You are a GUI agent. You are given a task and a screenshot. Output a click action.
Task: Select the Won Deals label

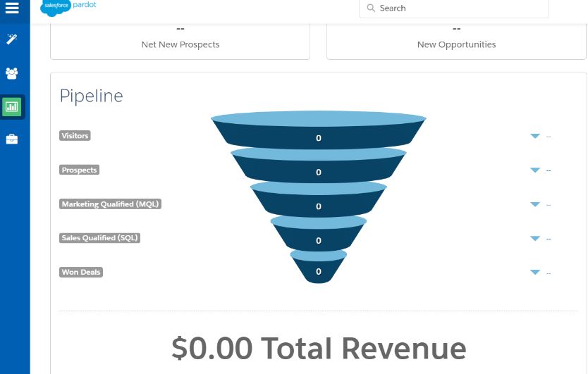tap(81, 272)
